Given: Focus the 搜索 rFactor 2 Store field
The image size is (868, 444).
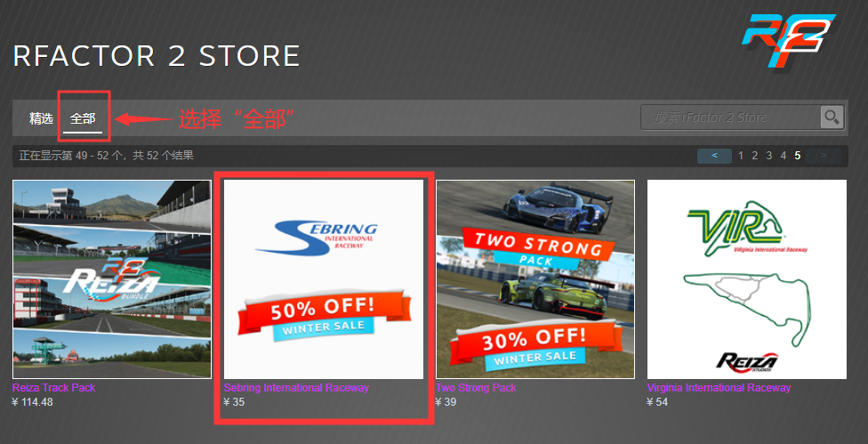Looking at the screenshot, I should pyautogui.click(x=731, y=117).
